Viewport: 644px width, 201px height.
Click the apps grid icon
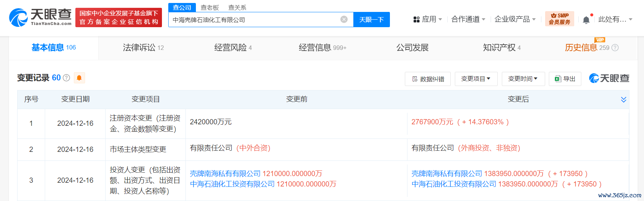click(x=416, y=19)
